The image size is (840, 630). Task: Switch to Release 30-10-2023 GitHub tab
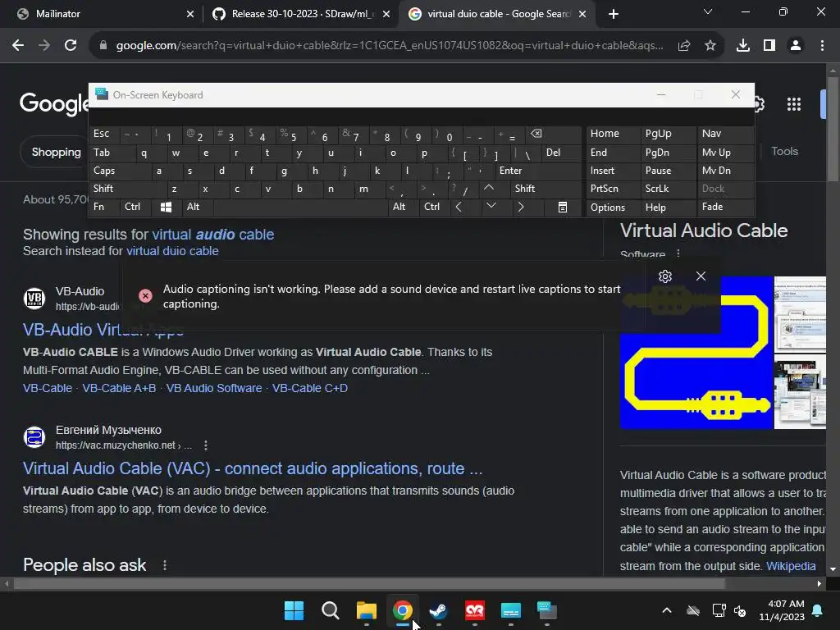301,14
